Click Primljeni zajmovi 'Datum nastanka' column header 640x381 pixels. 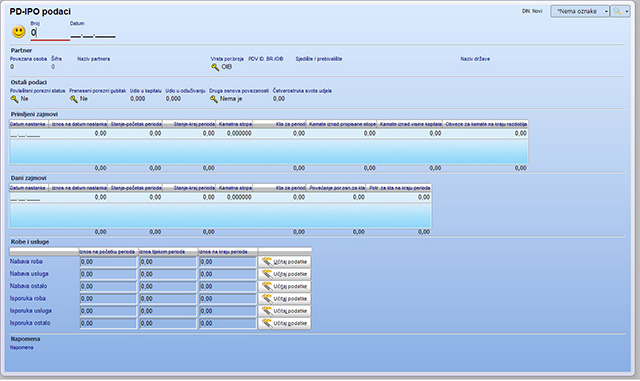click(x=29, y=124)
